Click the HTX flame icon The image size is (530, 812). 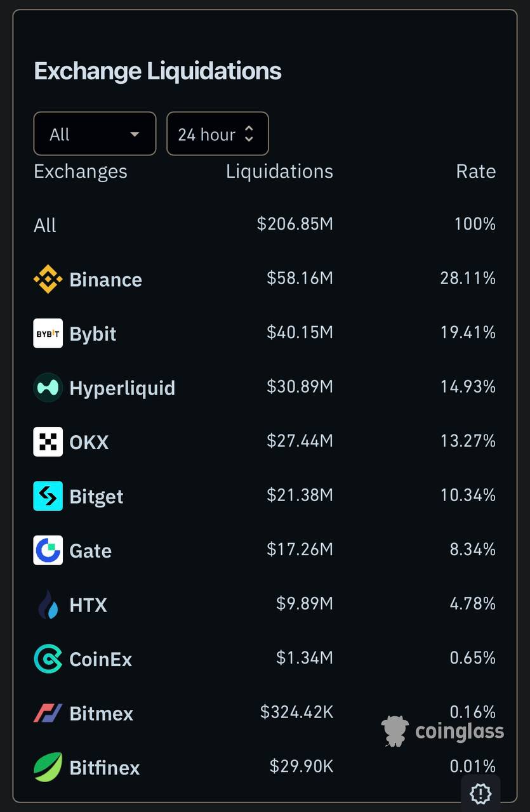pos(48,605)
